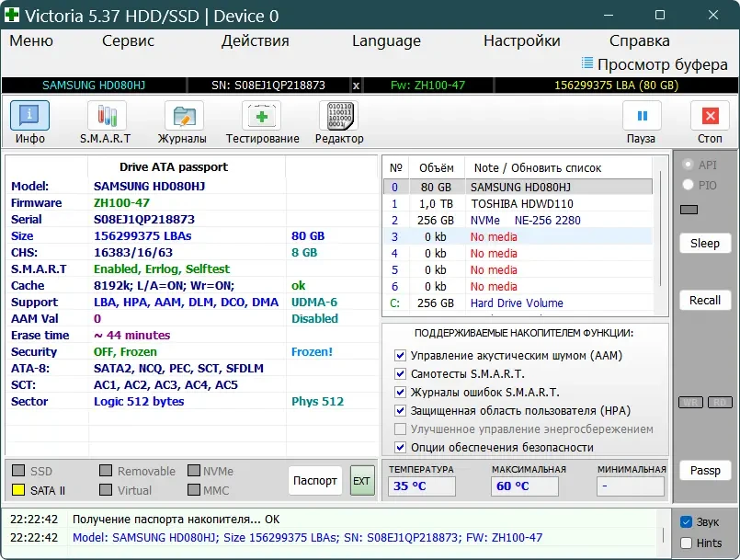Open Просмотр буфера viewer
Viewport: 740px width, 560px height.
tap(658, 64)
